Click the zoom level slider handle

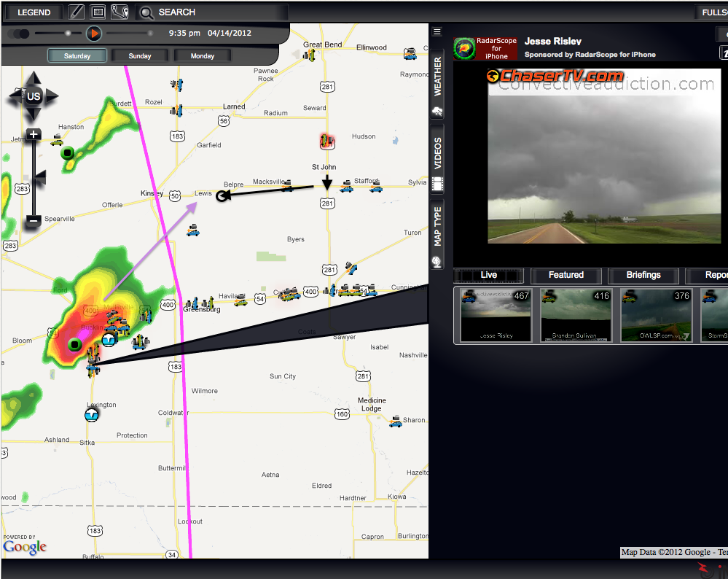click(40, 177)
